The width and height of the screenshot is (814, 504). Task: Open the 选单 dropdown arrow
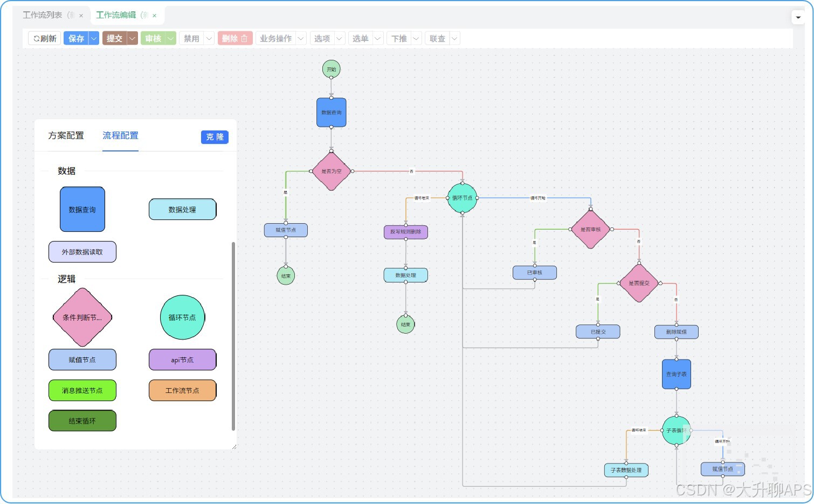click(378, 38)
